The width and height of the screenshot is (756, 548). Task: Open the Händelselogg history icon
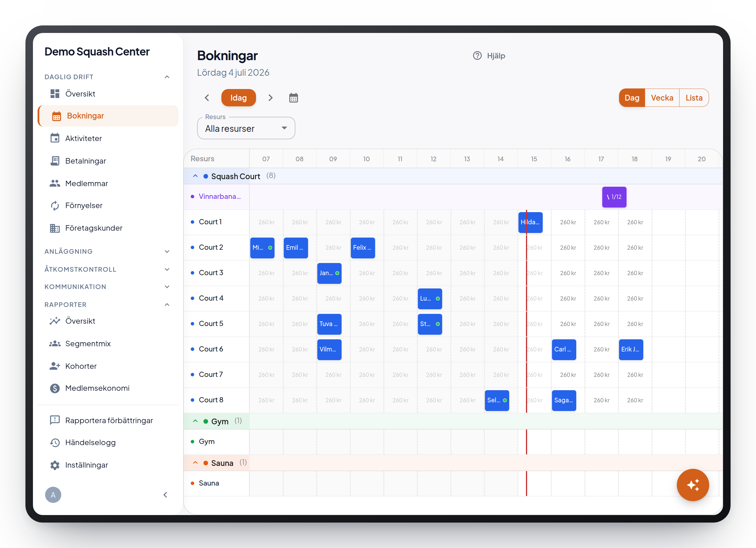55,443
